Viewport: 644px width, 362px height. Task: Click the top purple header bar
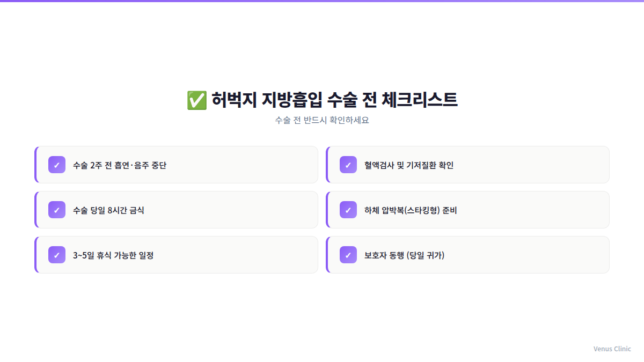coord(322,2)
